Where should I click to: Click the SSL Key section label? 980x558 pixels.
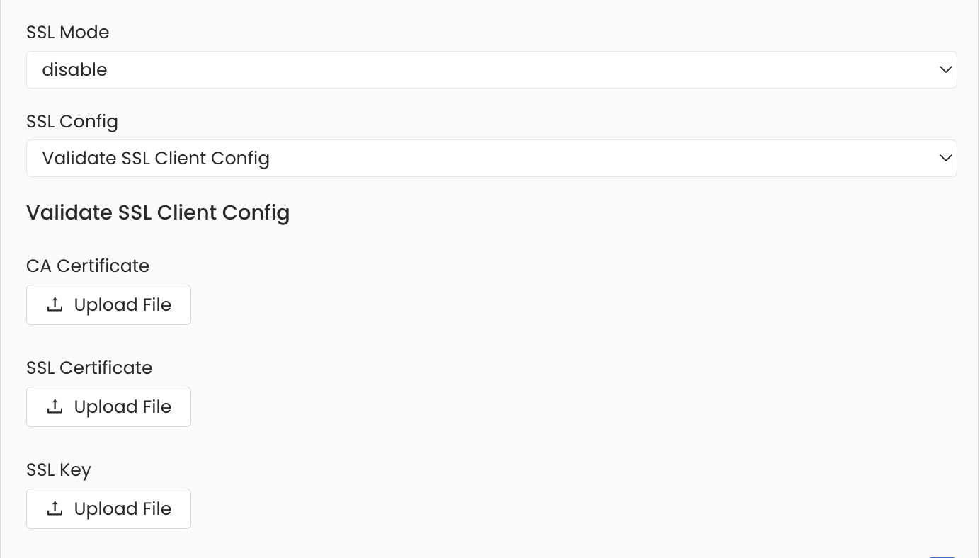coord(59,469)
